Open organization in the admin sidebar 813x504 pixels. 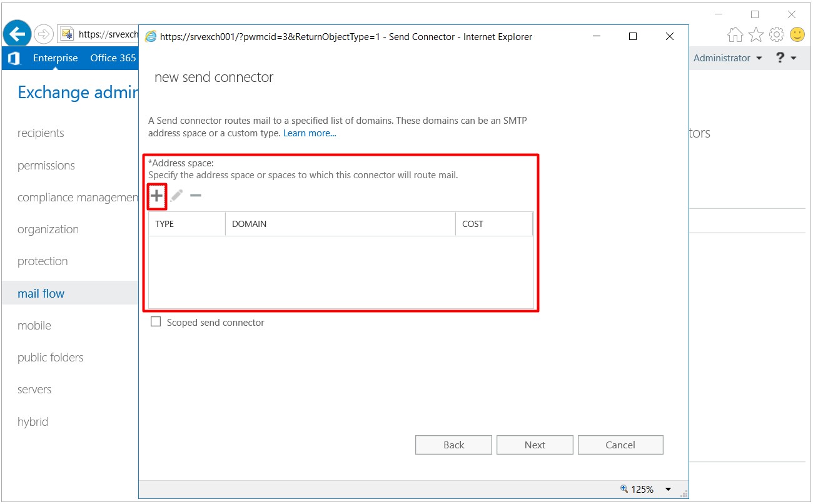[x=48, y=229]
